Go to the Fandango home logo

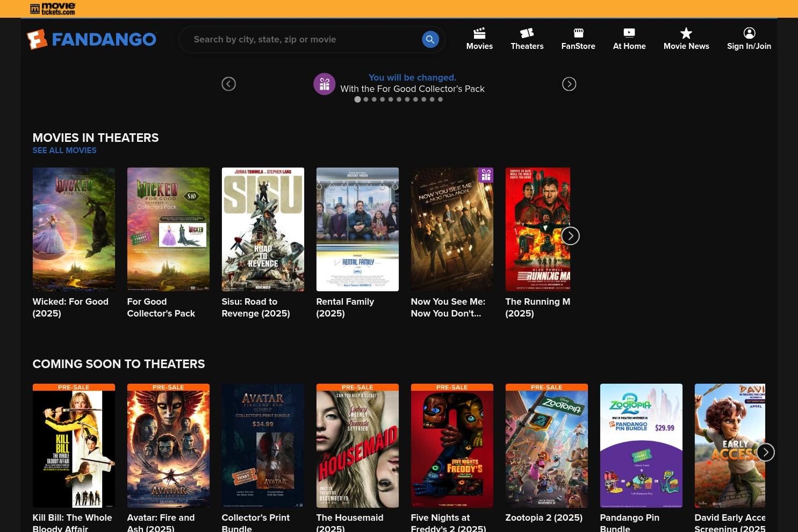click(92, 39)
